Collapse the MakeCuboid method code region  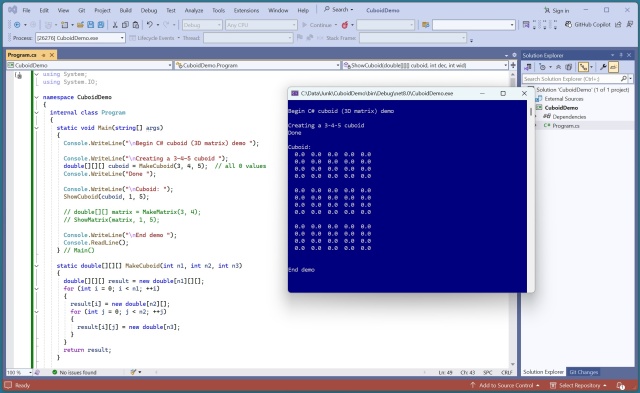pyautogui.click(x=37, y=266)
